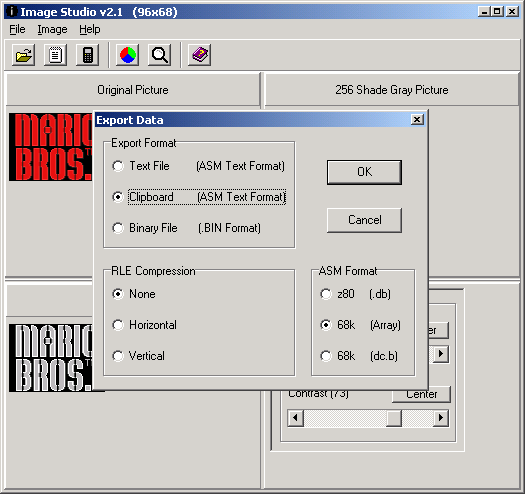The height and width of the screenshot is (494, 525).
Task: Maximize the Image Studio window
Action: [497, 12]
